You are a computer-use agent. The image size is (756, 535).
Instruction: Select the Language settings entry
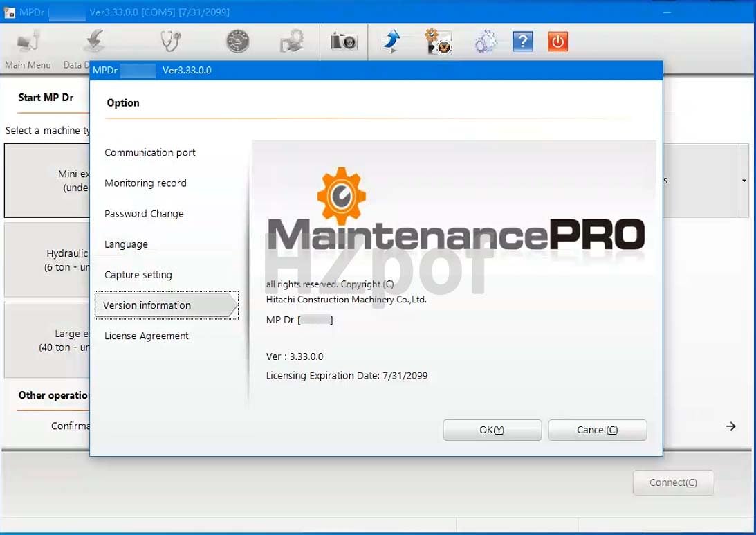(x=125, y=244)
